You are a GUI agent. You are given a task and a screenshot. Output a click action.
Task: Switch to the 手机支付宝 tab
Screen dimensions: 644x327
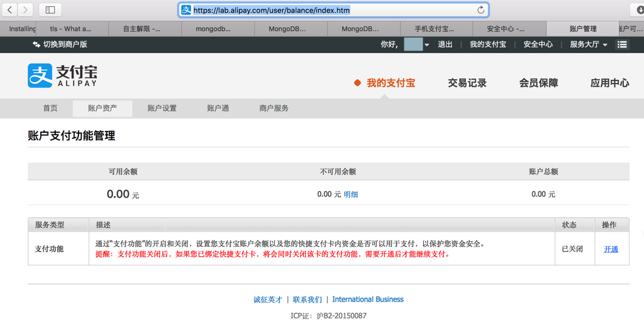click(x=436, y=29)
